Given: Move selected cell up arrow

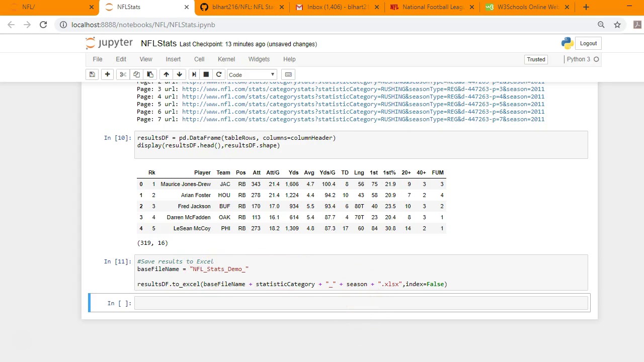Looking at the screenshot, I should click(x=166, y=74).
